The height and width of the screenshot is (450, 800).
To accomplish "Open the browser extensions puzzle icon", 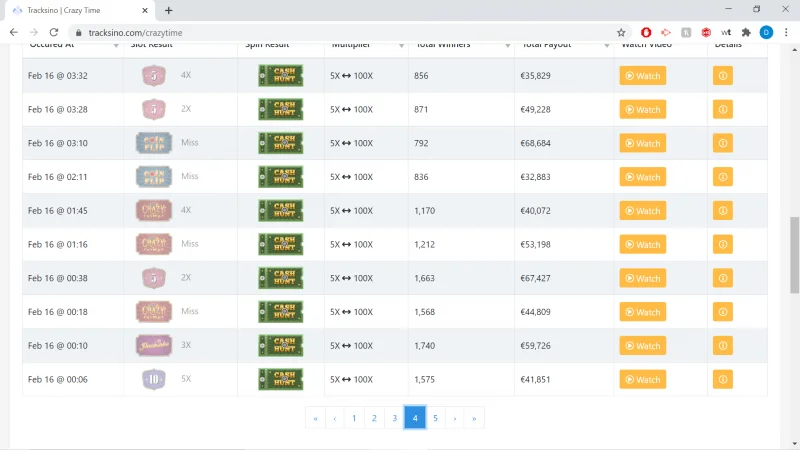I will click(x=746, y=33).
